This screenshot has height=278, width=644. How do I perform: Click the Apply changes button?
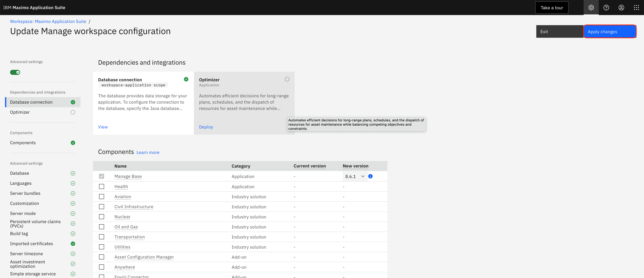pos(610,31)
